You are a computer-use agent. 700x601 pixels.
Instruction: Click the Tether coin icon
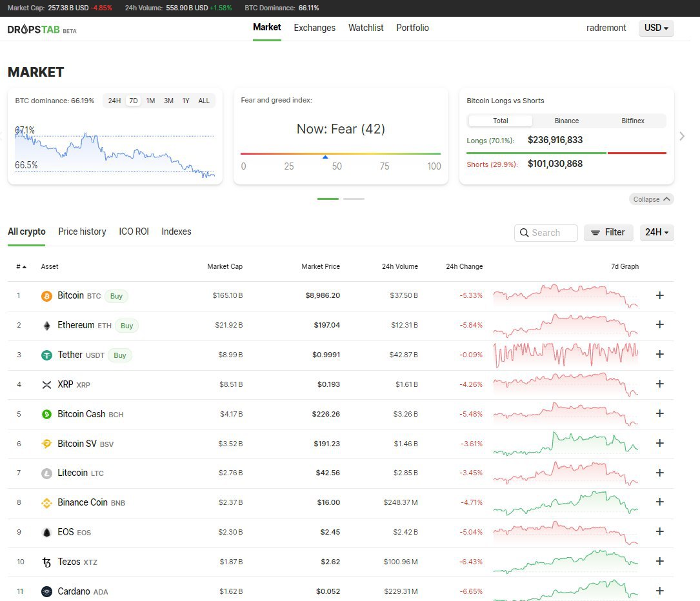click(46, 355)
